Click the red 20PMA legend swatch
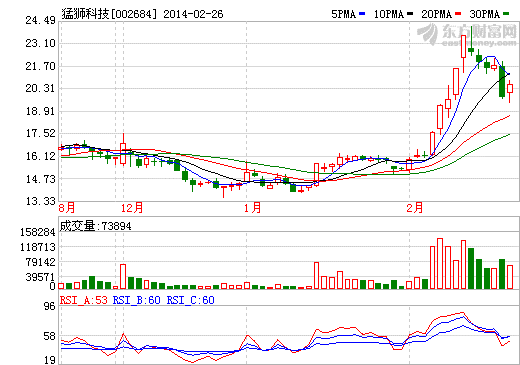This screenshot has height=365, width=520. coord(458,14)
